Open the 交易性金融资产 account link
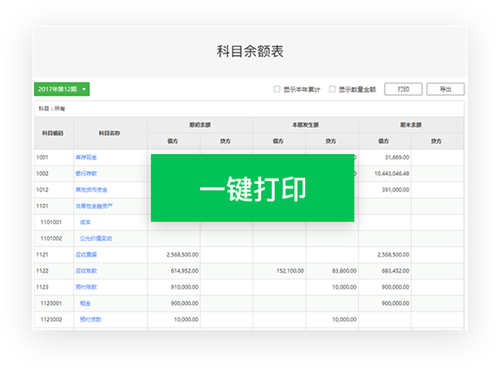The image size is (500, 369). point(94,206)
